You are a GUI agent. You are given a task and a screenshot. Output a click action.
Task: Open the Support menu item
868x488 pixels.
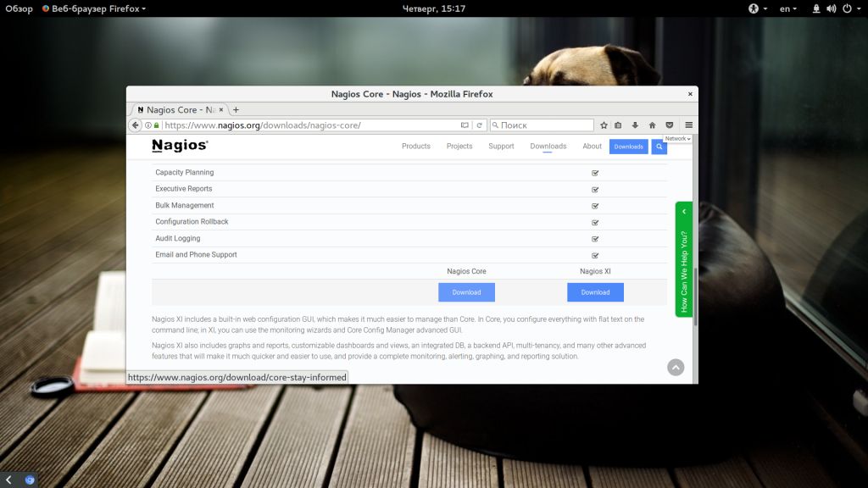[501, 146]
